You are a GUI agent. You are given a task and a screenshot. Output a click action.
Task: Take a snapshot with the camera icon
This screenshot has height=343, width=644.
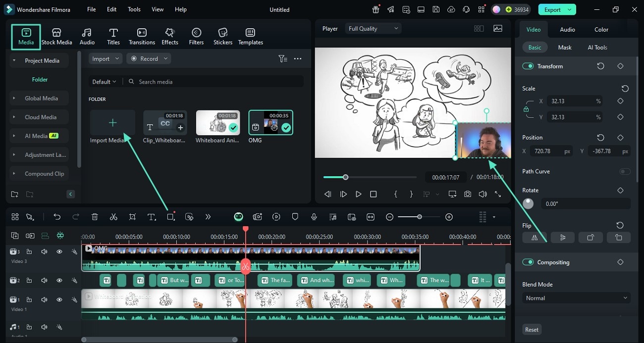468,194
